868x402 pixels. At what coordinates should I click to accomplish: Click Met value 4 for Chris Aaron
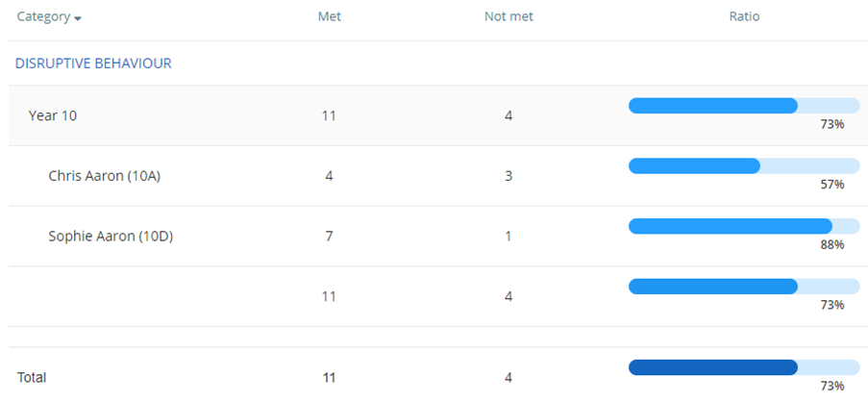(x=330, y=176)
